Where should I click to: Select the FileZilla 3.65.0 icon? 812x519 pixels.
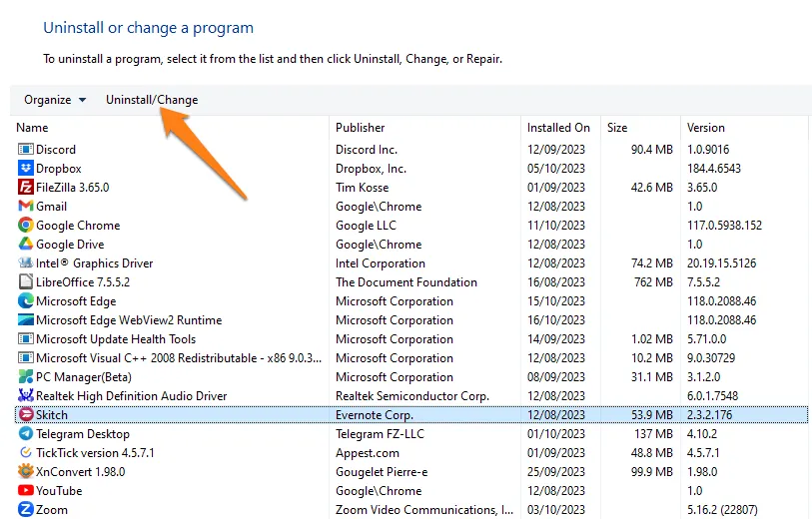(x=25, y=188)
